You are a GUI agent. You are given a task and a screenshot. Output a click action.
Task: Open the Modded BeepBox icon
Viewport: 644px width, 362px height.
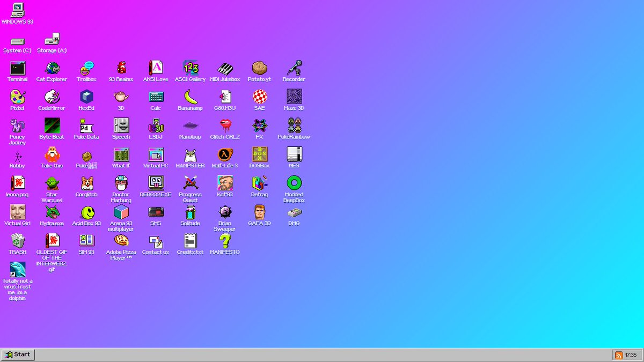pos(294,183)
